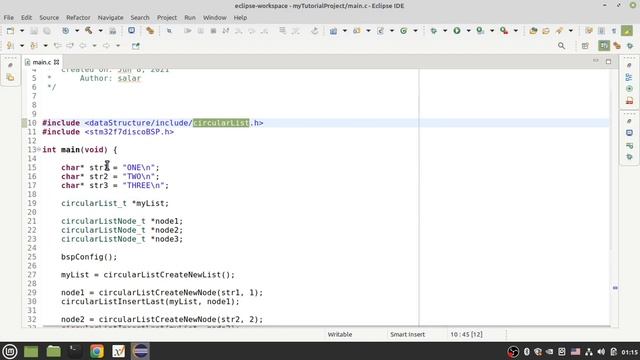Open the Source menu
The height and width of the screenshot is (360, 640).
49,18
